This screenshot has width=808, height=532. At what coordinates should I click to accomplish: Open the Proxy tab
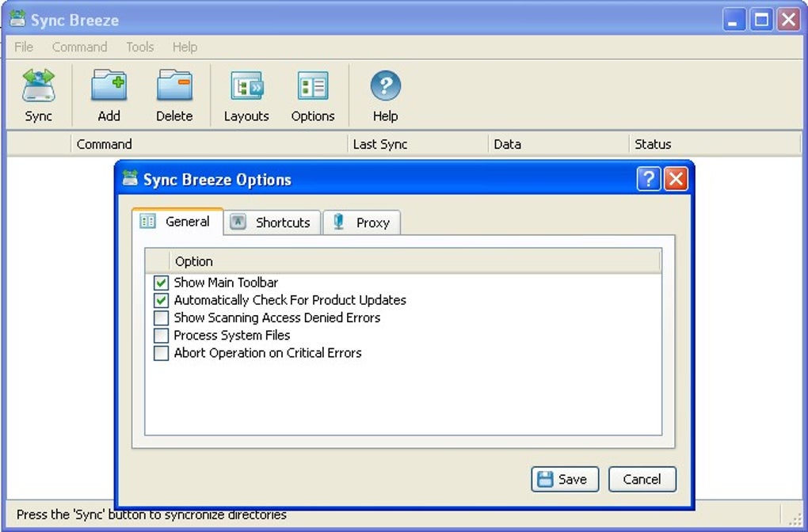coord(361,222)
